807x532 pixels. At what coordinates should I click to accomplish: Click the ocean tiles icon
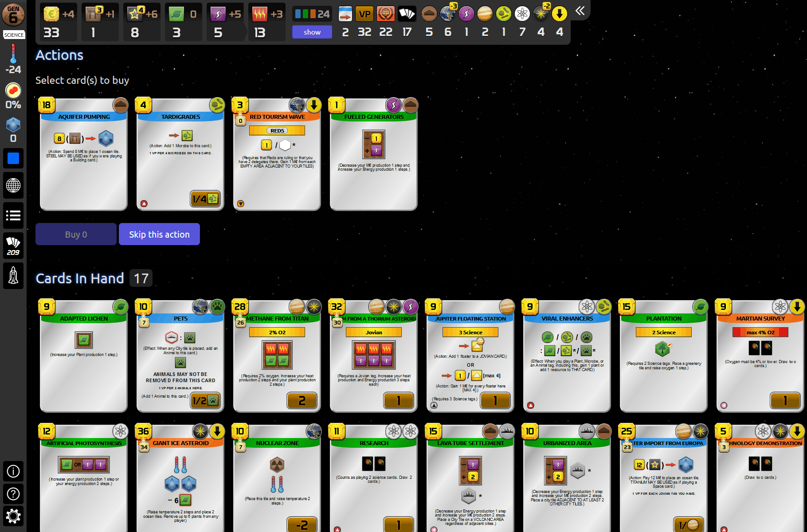(x=13, y=125)
